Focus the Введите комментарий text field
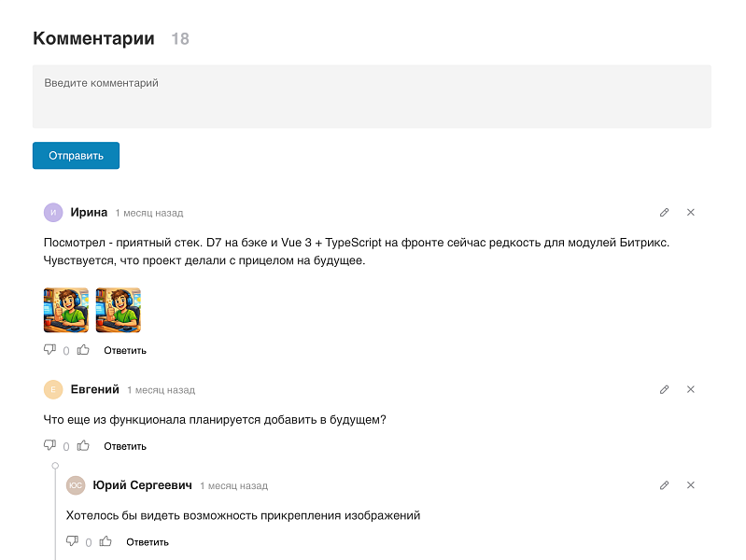This screenshot has width=746, height=560. (372, 96)
